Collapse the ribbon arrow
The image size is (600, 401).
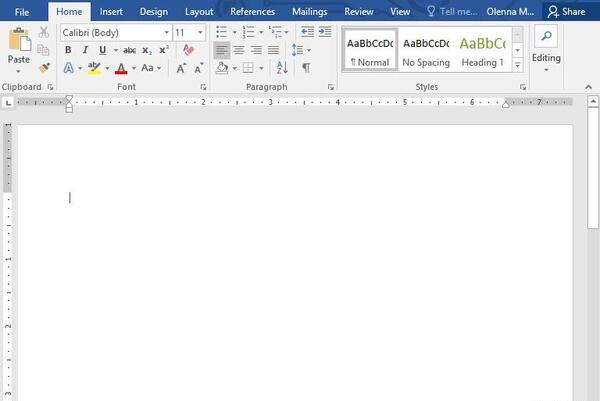click(x=589, y=87)
